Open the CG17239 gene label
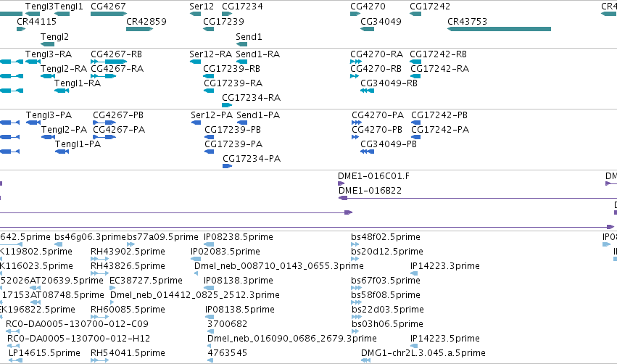617x364 pixels. click(x=223, y=21)
